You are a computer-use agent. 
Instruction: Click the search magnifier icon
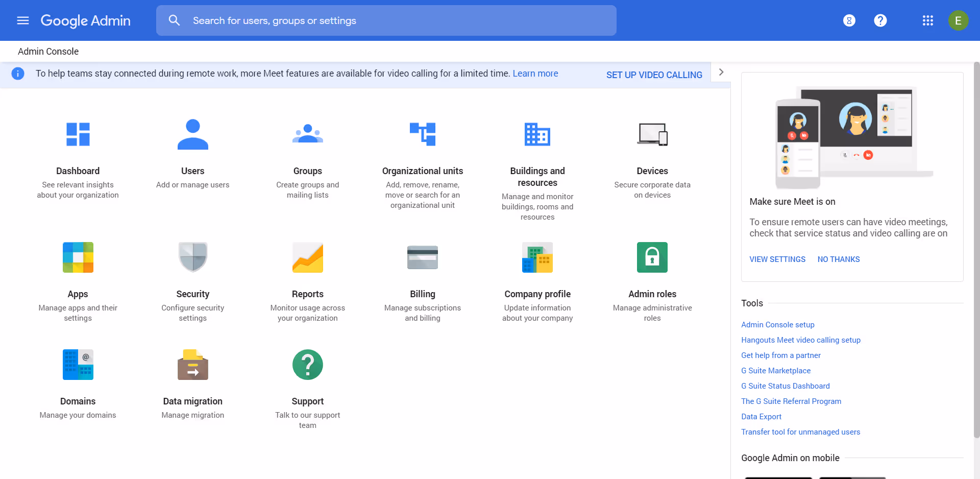[x=174, y=20]
